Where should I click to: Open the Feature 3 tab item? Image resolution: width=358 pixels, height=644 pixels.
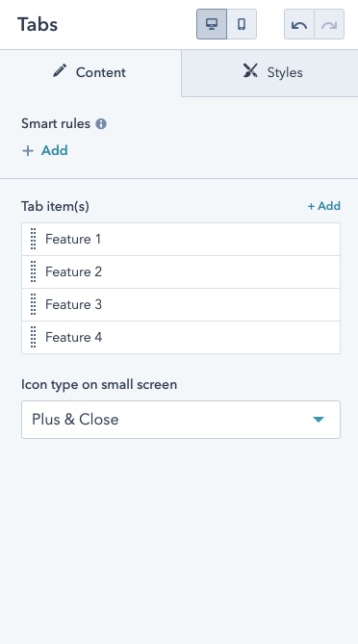(x=181, y=305)
